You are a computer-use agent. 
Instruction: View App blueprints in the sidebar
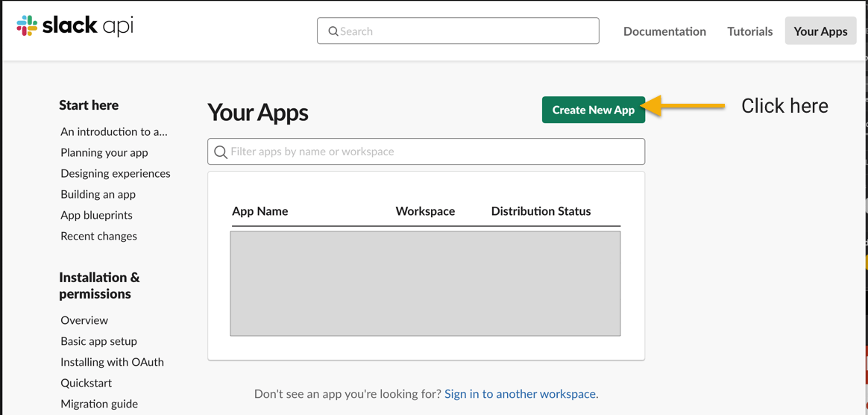point(96,216)
